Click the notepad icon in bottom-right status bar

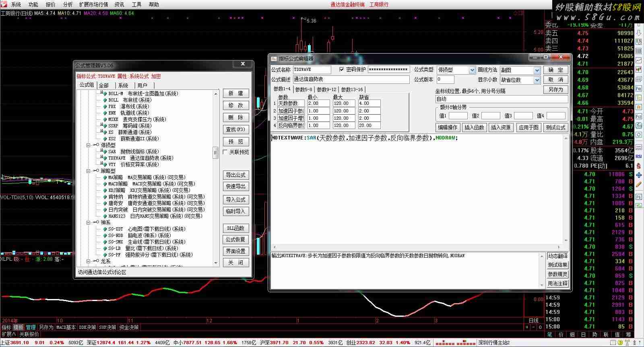coord(613,342)
